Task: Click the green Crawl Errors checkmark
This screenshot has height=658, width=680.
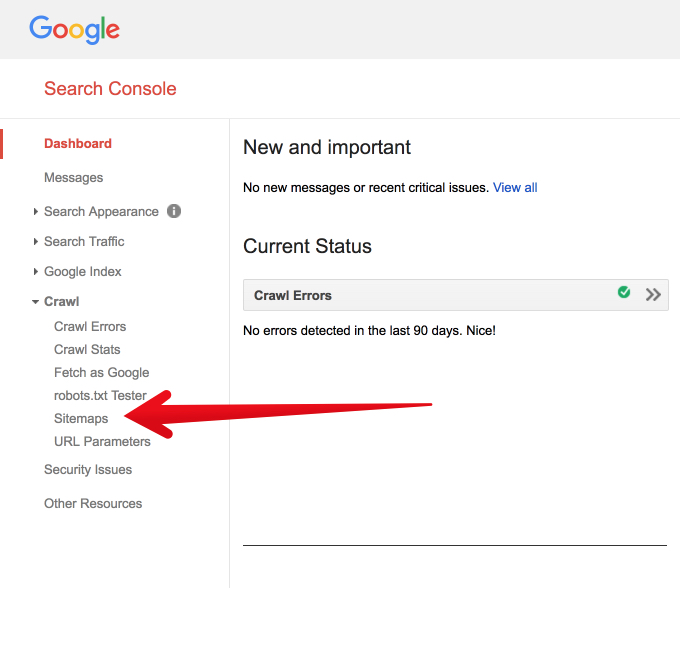Action: click(624, 292)
